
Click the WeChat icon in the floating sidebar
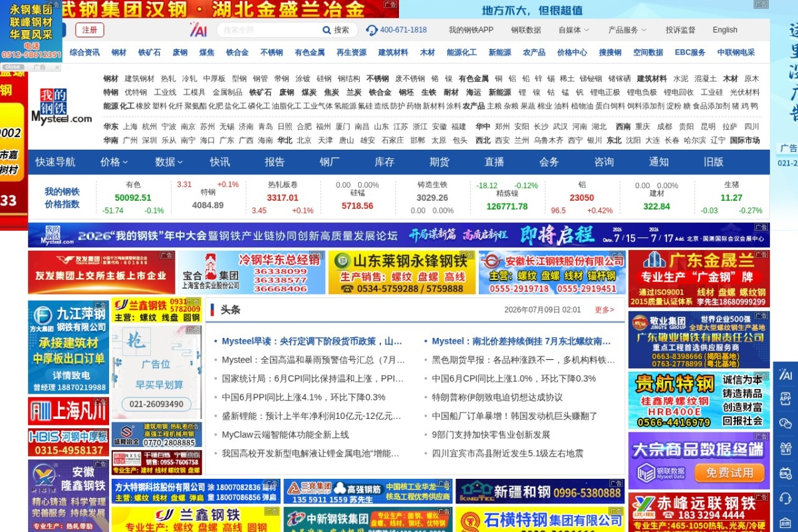(x=785, y=424)
